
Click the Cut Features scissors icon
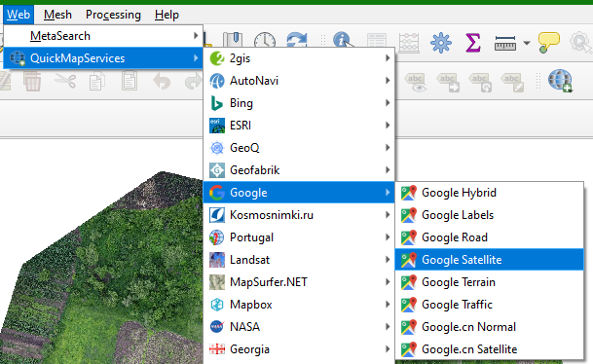coord(65,81)
